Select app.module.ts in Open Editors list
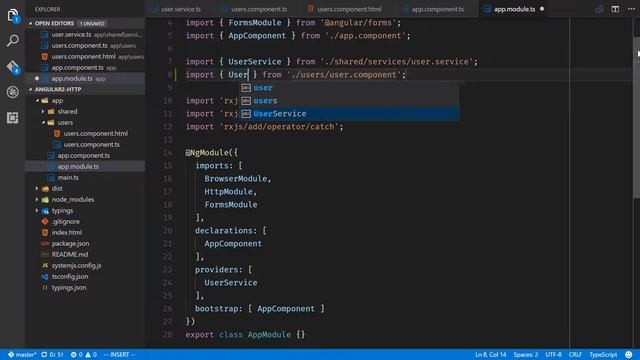The image size is (640, 360). tap(85, 78)
